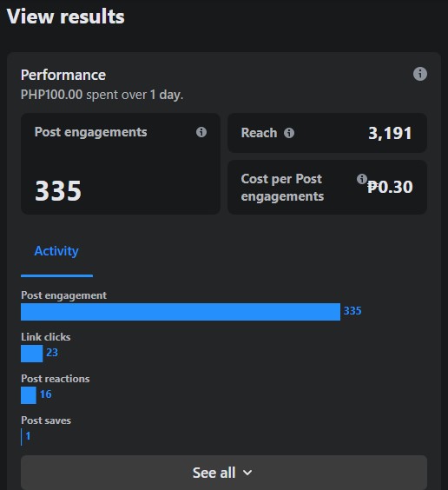Switch to the Activity tab
The width and height of the screenshot is (448, 490).
[x=56, y=251]
